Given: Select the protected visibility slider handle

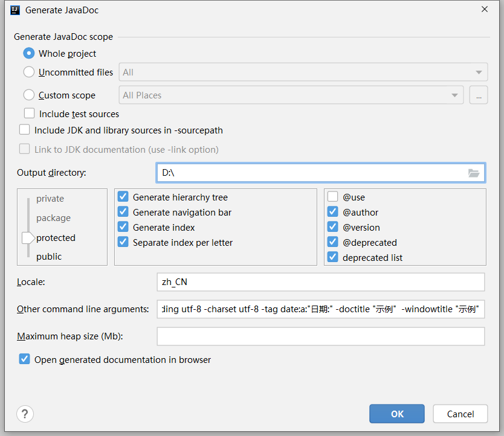Looking at the screenshot, I should click(x=28, y=238).
